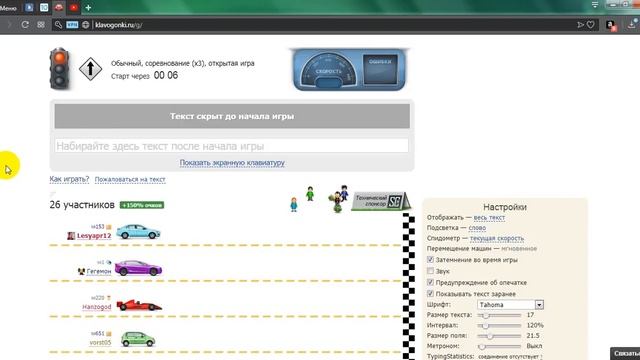Change display mode via 'весь текст' link

[x=489, y=218]
